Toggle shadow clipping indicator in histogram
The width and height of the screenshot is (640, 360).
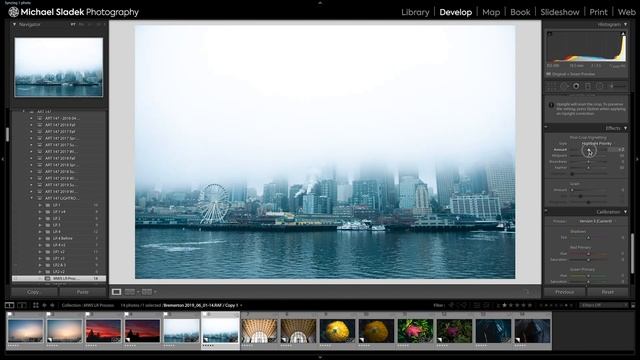(x=549, y=34)
